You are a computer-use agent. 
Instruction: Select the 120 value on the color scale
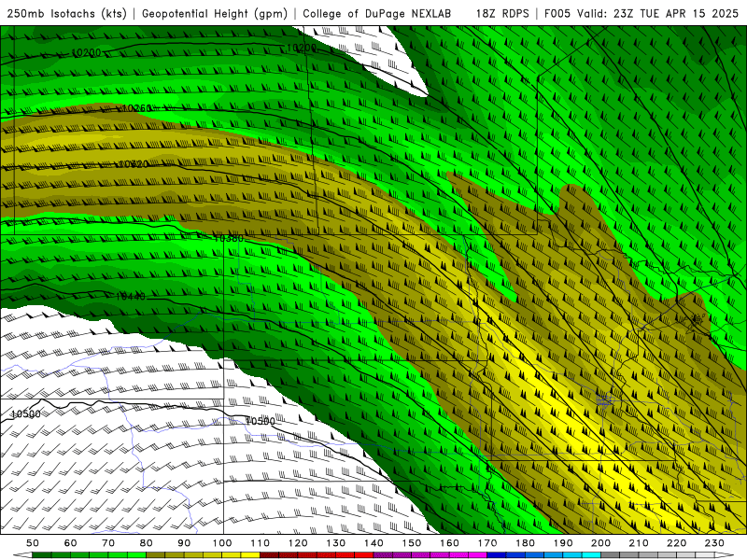(298, 543)
